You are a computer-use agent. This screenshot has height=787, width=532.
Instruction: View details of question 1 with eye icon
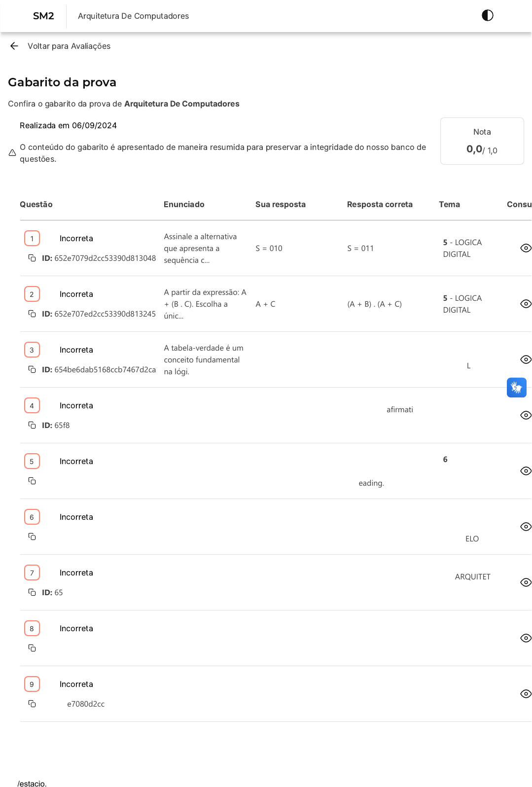point(526,248)
